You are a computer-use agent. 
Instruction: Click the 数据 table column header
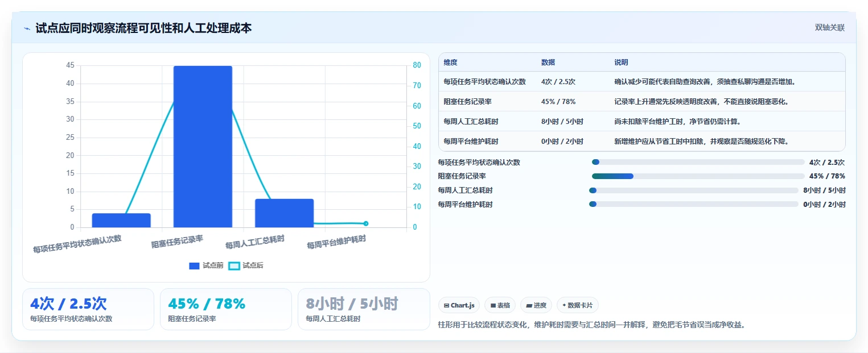[548, 63]
